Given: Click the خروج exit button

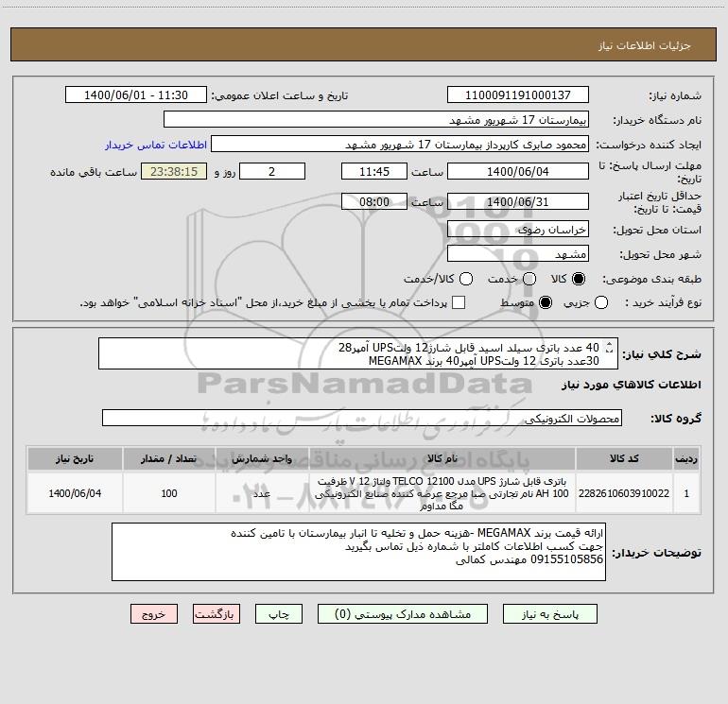Looking at the screenshot, I should 154,614.
